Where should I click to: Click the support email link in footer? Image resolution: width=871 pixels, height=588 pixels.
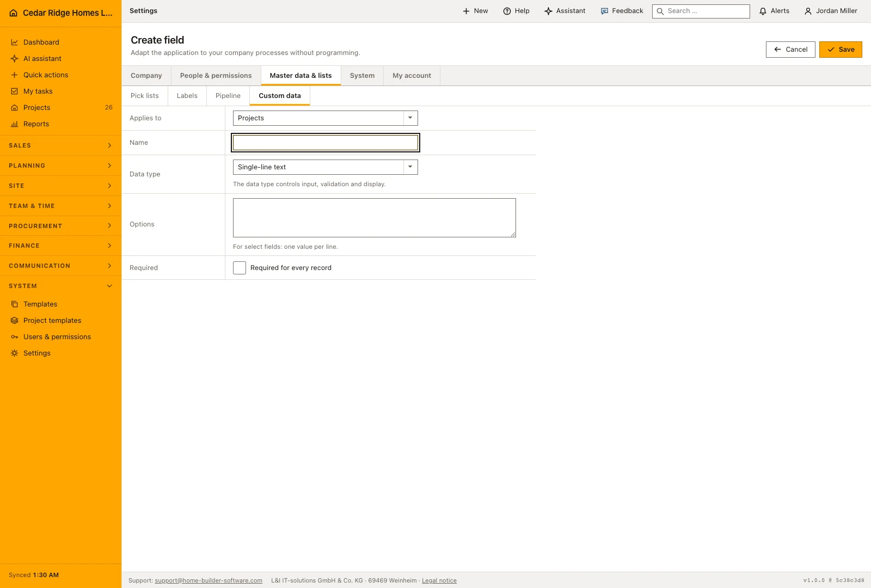[x=208, y=580]
